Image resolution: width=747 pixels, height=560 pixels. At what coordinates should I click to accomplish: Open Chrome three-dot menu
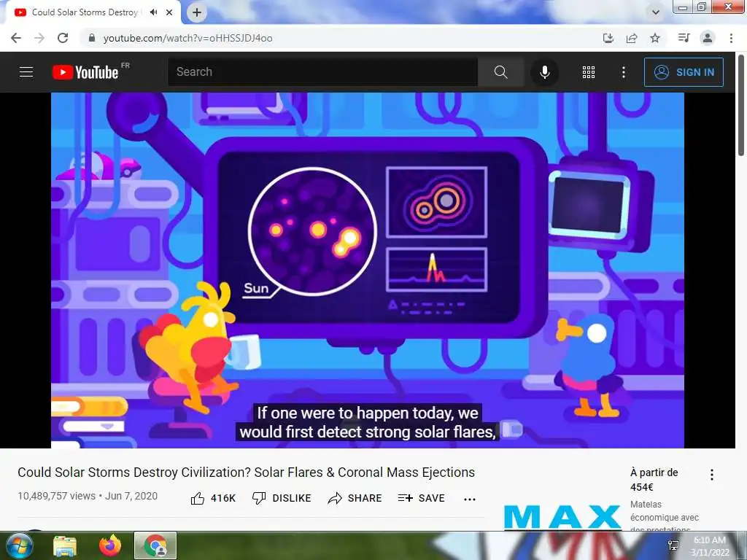[x=731, y=38]
